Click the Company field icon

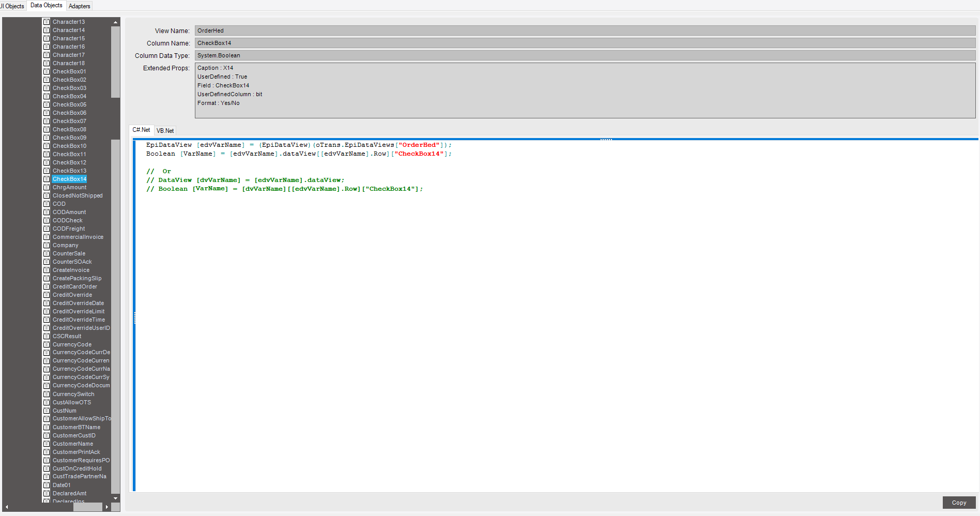click(x=47, y=245)
